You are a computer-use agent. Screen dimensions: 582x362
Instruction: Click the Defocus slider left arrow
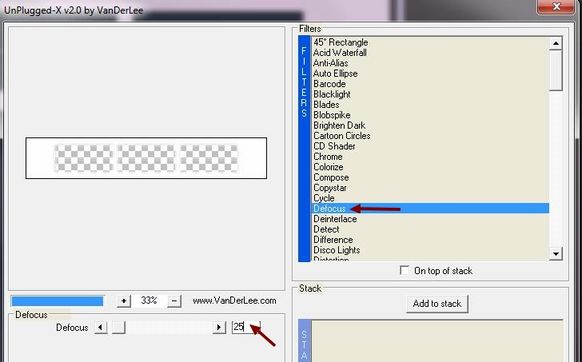coord(100,327)
